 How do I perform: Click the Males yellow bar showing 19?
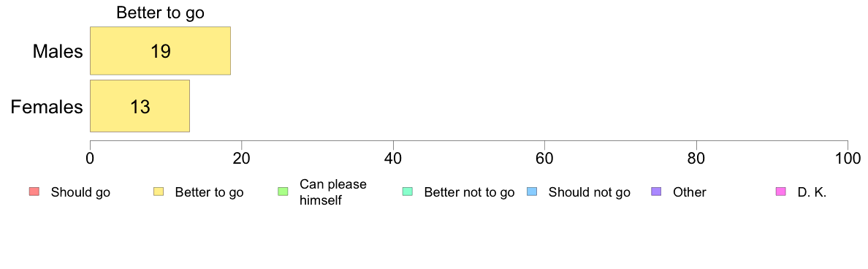(x=160, y=51)
